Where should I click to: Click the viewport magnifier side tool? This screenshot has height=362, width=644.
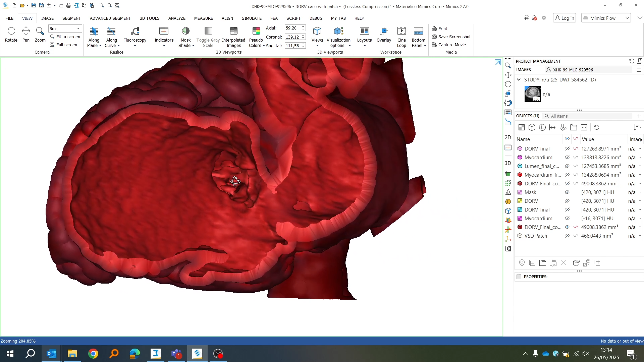pyautogui.click(x=508, y=66)
